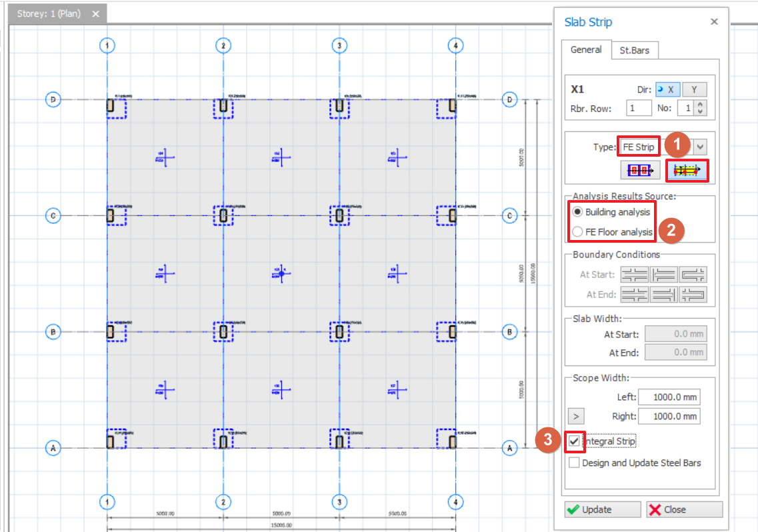This screenshot has width=758, height=532.
Task: Click the middle At Start boundary condition icon
Action: point(663,275)
